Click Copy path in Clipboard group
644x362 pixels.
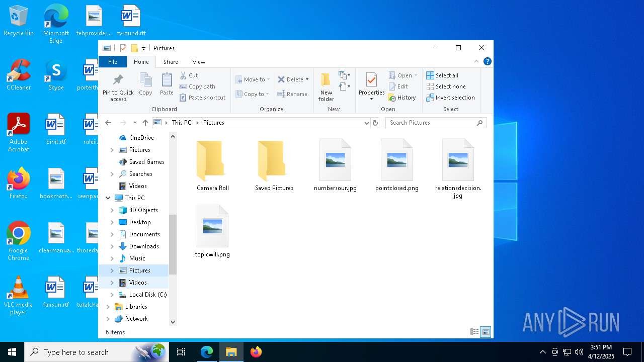[x=197, y=86]
